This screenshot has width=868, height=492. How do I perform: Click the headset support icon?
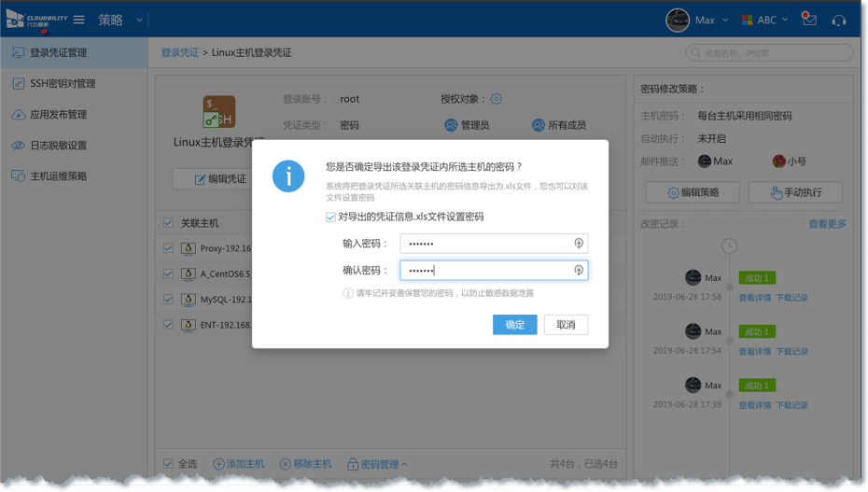(x=838, y=20)
